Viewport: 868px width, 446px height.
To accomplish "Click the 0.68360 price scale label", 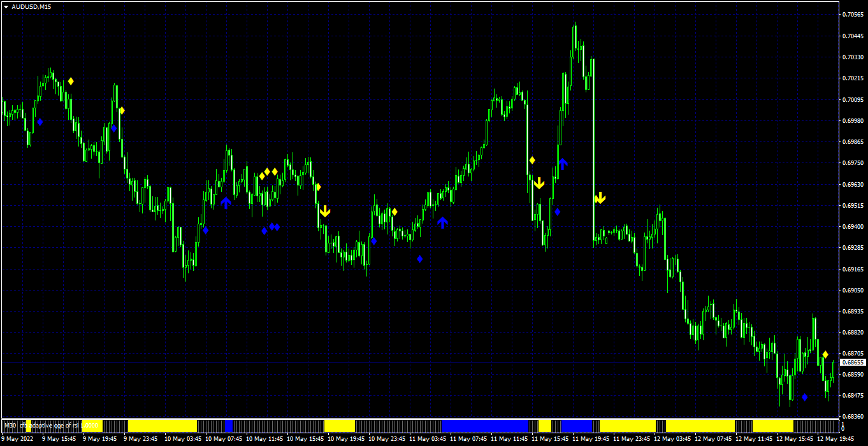I will click(853, 417).
